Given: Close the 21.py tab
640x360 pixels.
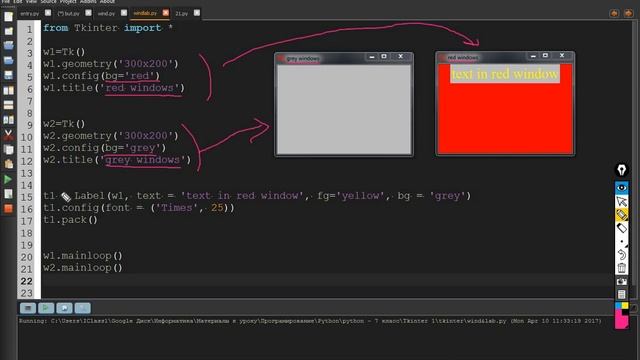Looking at the screenshot, I should coord(197,13).
